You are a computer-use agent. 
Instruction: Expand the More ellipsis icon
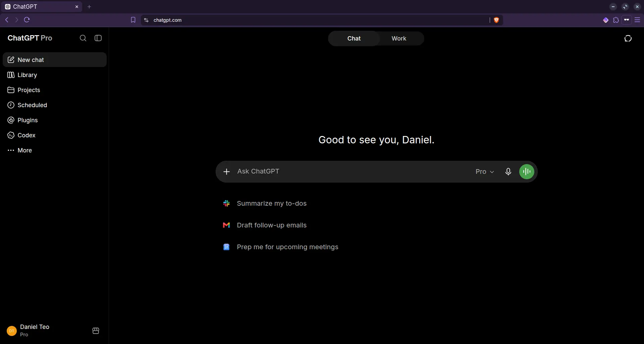[11, 150]
